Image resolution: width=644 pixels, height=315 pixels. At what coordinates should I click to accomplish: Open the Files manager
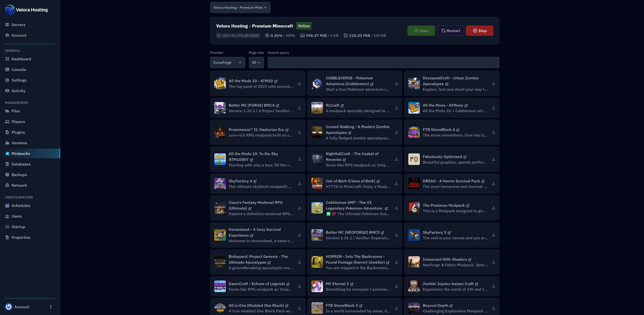(16, 111)
